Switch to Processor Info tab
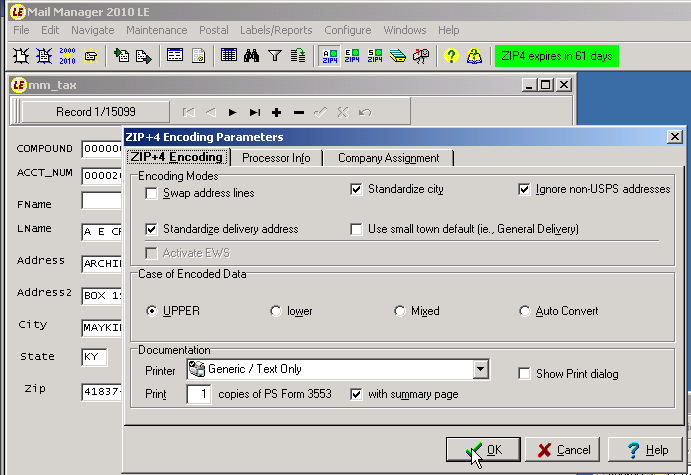The image size is (691, 475). (276, 158)
